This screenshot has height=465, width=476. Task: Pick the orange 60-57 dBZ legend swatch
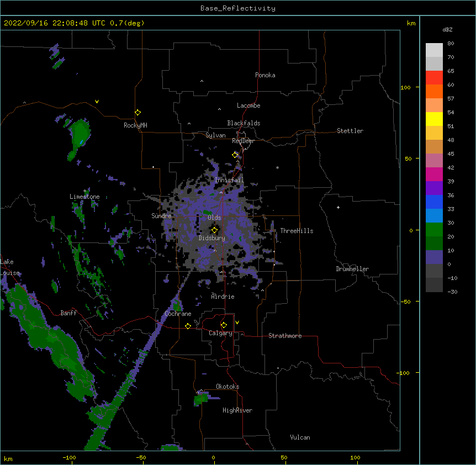point(434,91)
